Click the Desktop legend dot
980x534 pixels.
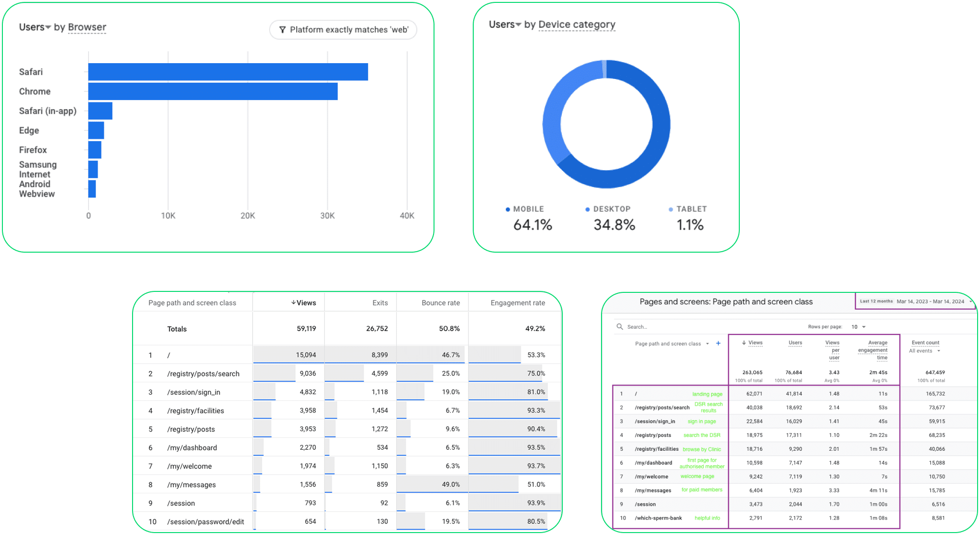(x=588, y=210)
